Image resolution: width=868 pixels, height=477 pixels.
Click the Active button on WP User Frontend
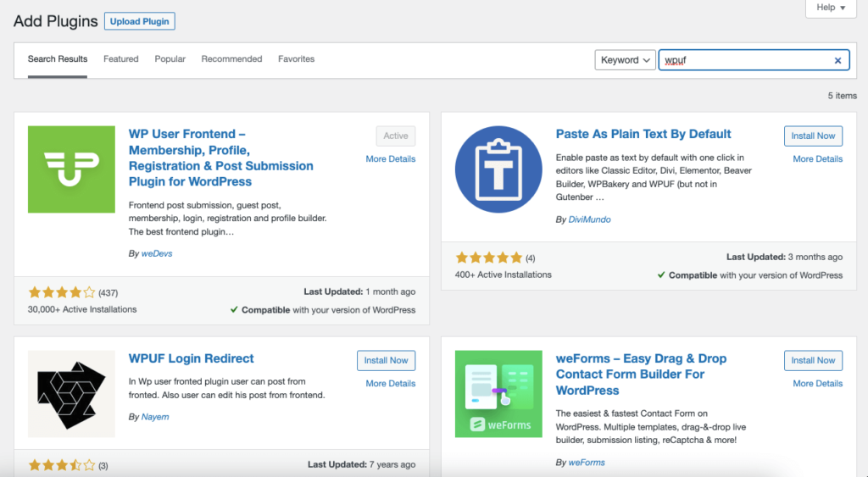(396, 136)
